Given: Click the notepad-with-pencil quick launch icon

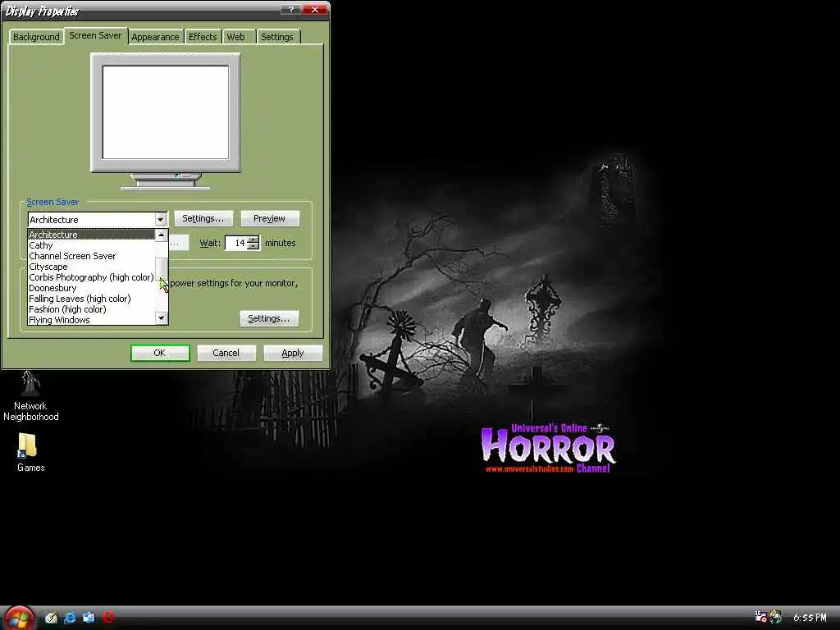Looking at the screenshot, I should pyautogui.click(x=51, y=618).
